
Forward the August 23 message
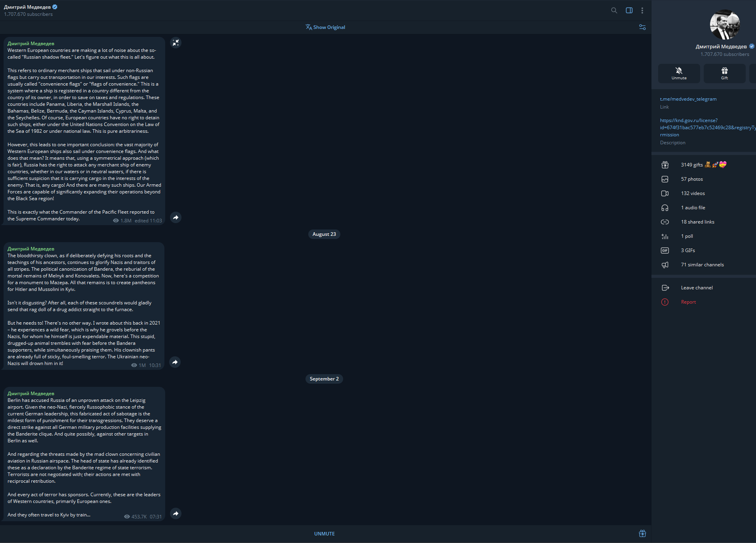[x=175, y=362]
